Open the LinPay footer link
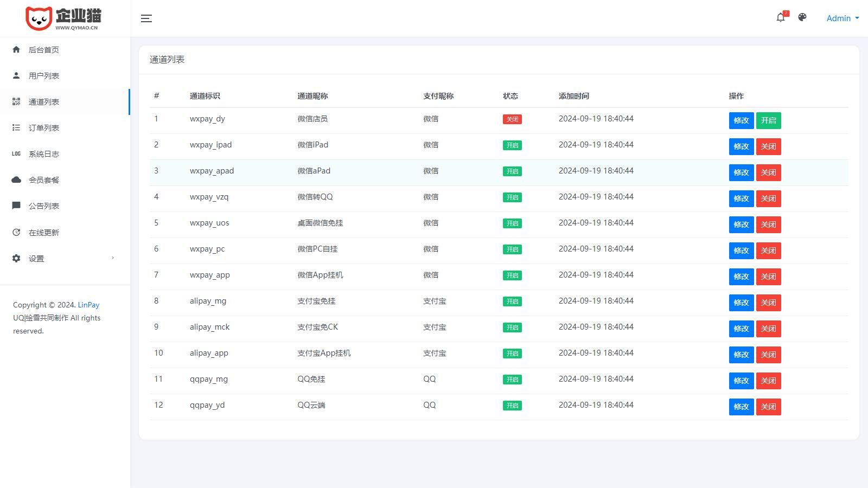868x488 pixels. (x=88, y=305)
